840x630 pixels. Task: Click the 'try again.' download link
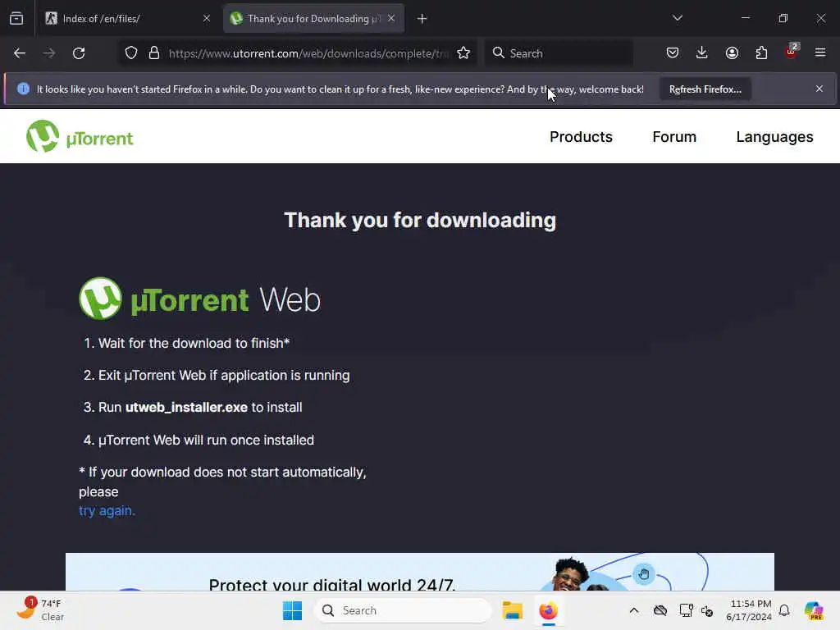[x=107, y=511]
